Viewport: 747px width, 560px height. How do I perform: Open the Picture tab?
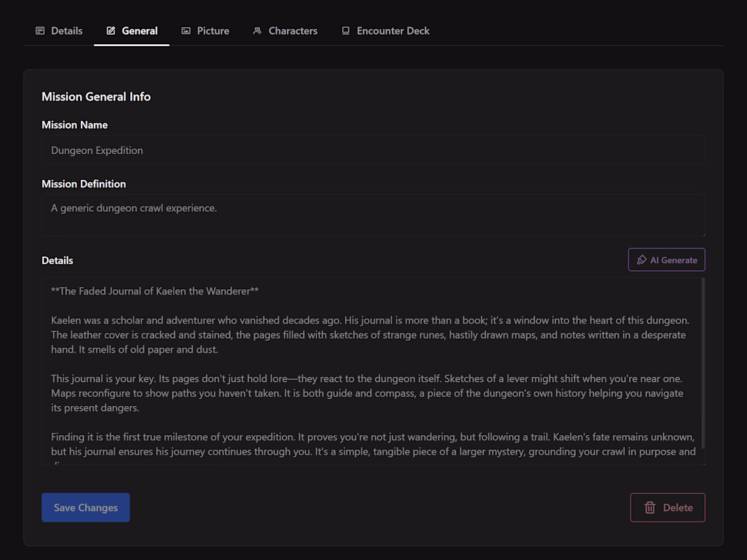tap(213, 31)
